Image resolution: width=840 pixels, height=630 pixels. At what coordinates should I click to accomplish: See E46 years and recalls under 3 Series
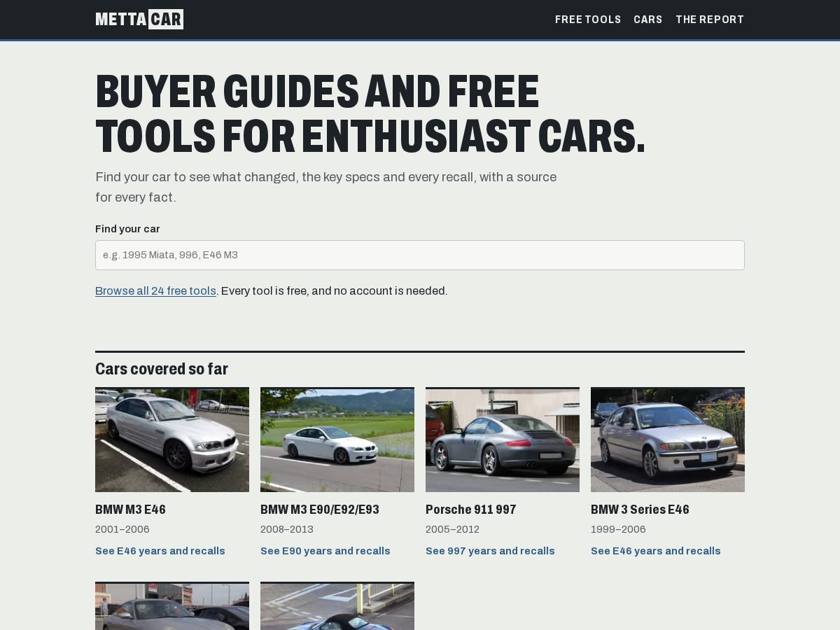point(656,551)
